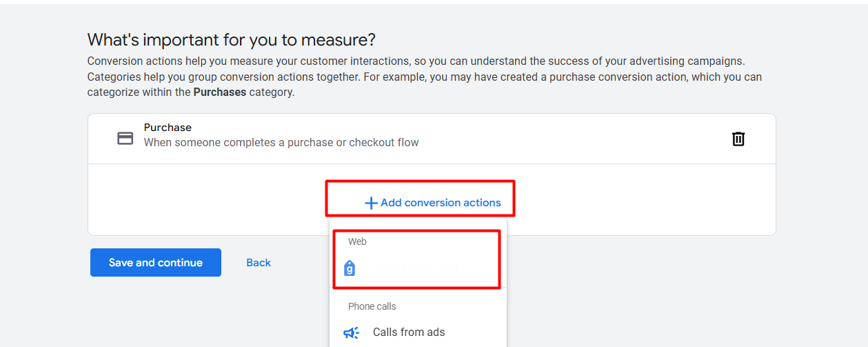Click the Phone calls section header

click(372, 306)
